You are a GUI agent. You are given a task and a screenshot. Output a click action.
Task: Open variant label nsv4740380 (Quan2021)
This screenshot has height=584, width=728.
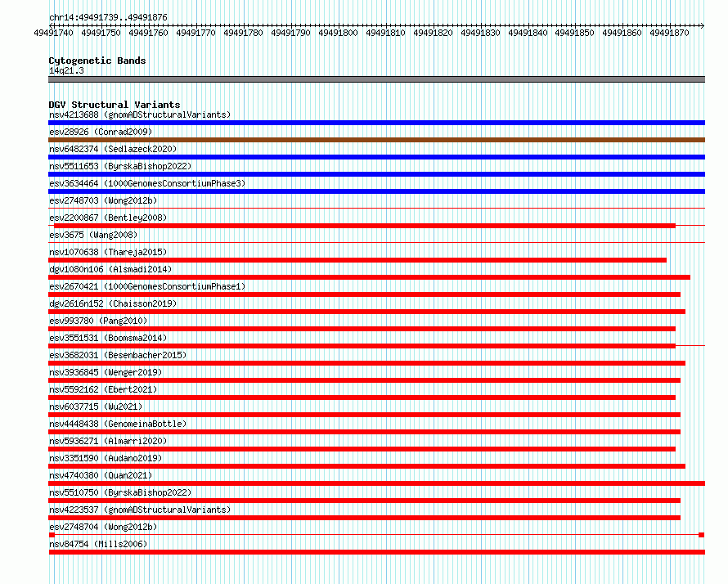point(101,475)
